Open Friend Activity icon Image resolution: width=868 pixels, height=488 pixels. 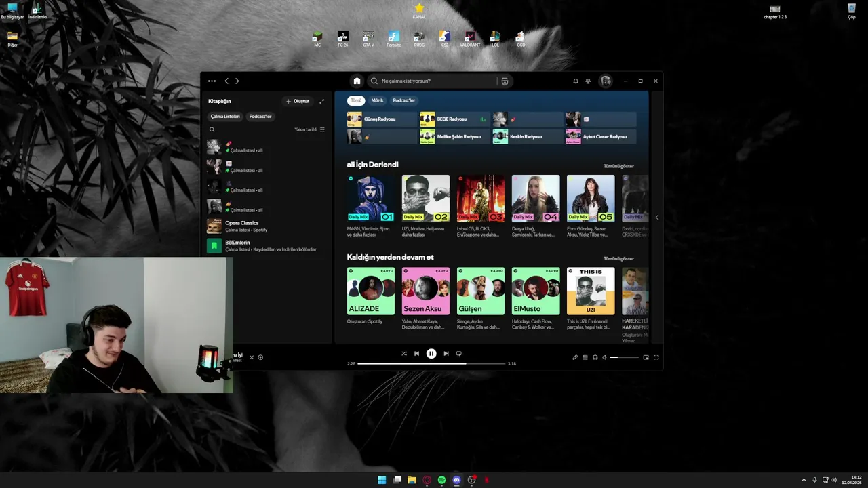pos(588,81)
